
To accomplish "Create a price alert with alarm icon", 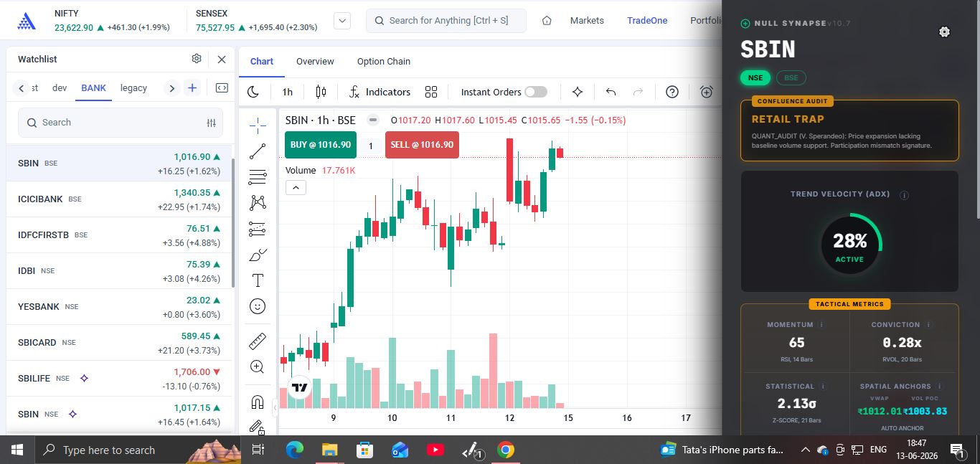I will pyautogui.click(x=707, y=92).
